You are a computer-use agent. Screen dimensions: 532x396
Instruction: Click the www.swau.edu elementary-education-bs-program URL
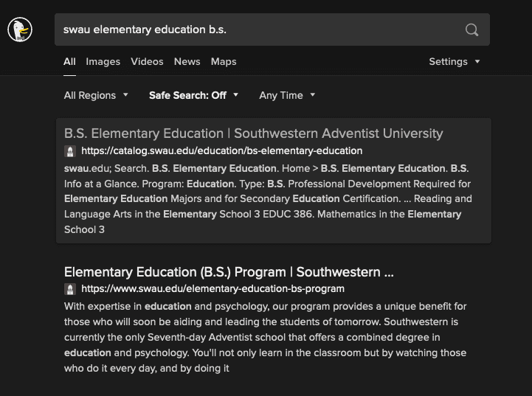pos(213,289)
